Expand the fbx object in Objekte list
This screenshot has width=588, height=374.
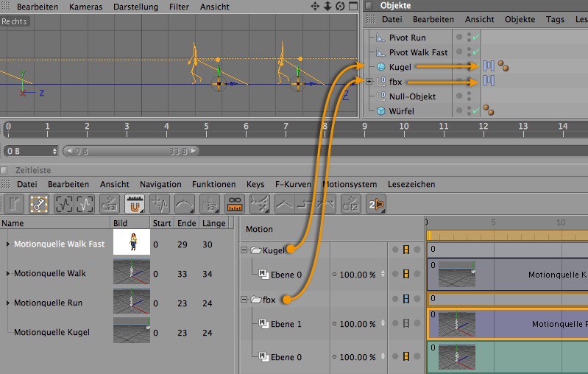(x=369, y=82)
